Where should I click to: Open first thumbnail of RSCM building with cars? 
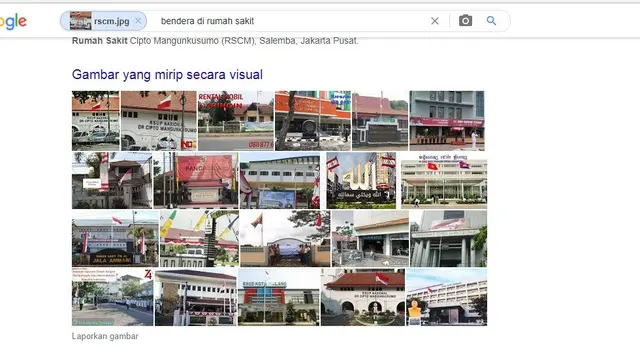[96, 121]
